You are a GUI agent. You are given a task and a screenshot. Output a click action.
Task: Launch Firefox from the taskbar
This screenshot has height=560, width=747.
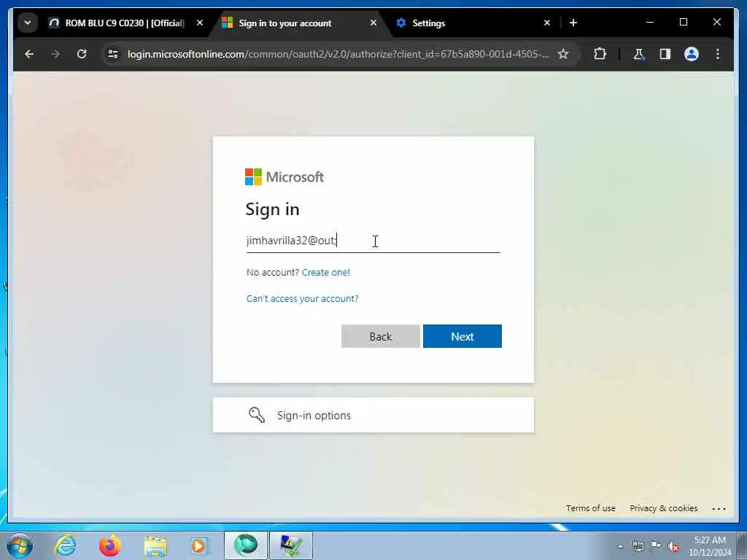[x=109, y=545]
